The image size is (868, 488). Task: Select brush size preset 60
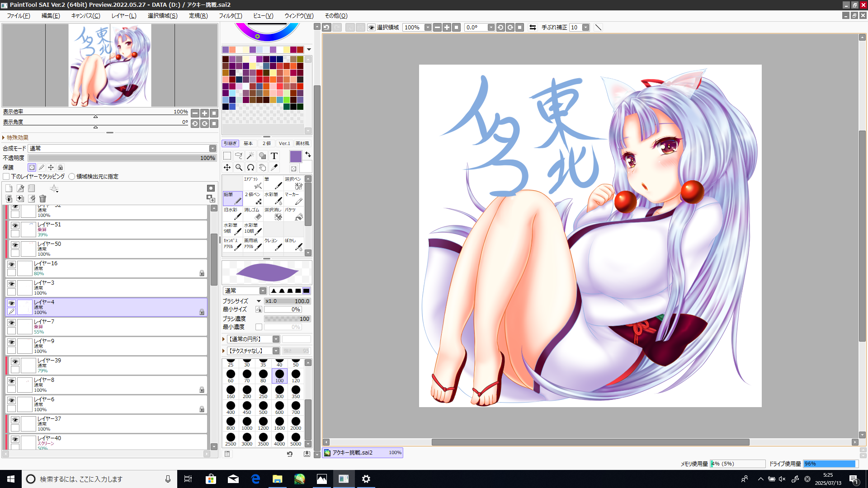(231, 376)
